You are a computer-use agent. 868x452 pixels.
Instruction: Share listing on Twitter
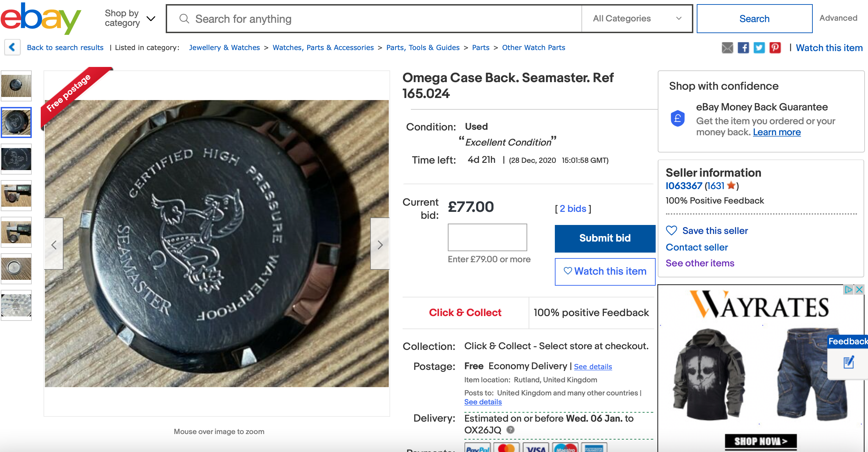point(759,48)
